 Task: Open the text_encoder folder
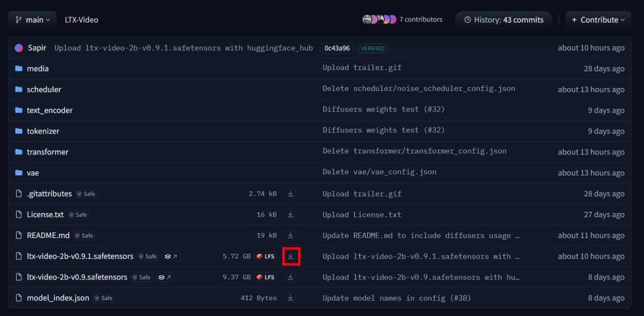point(49,110)
